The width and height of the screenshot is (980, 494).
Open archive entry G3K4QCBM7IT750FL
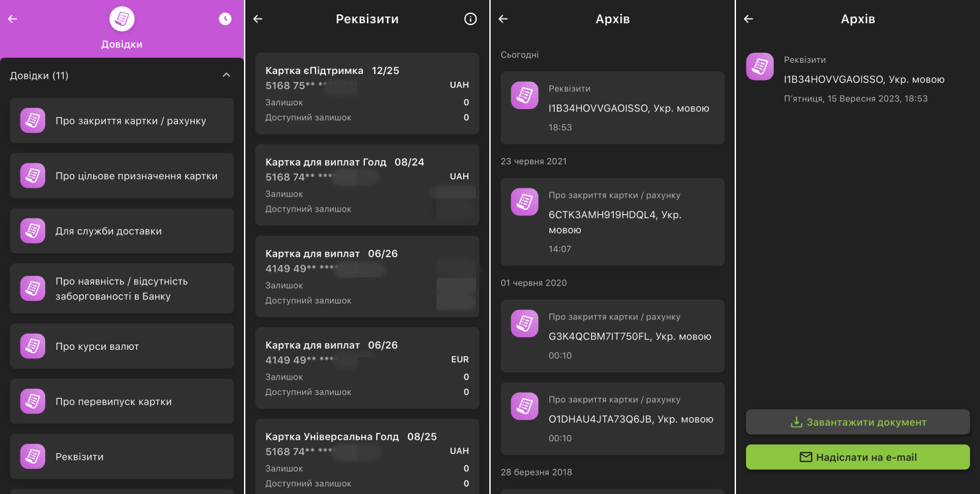pos(612,336)
